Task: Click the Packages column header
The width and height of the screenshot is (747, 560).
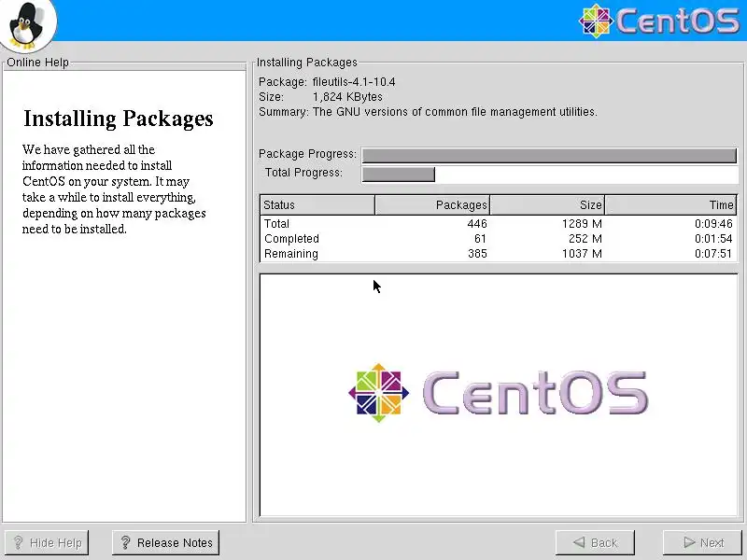Action: 432,204
